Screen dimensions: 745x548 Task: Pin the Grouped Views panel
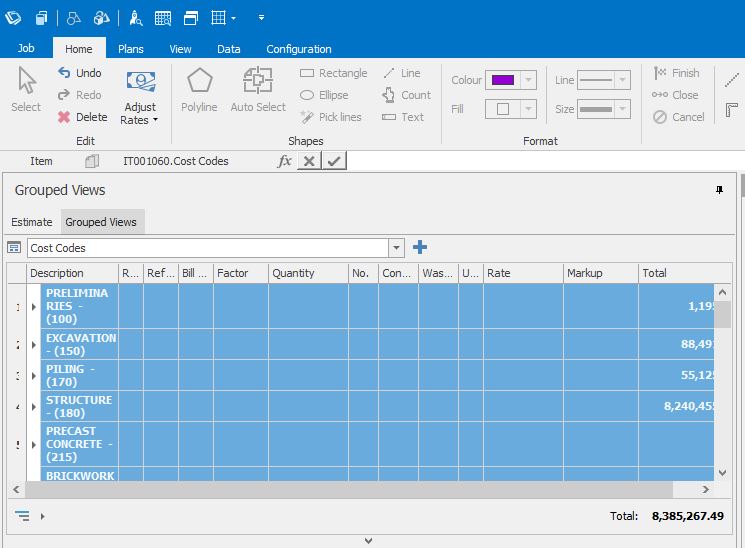(719, 190)
